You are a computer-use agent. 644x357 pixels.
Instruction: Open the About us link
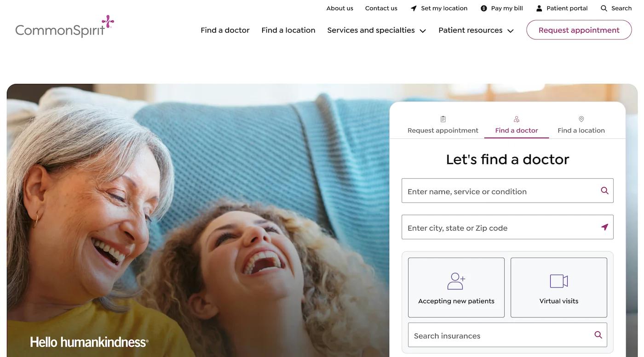[x=340, y=8]
